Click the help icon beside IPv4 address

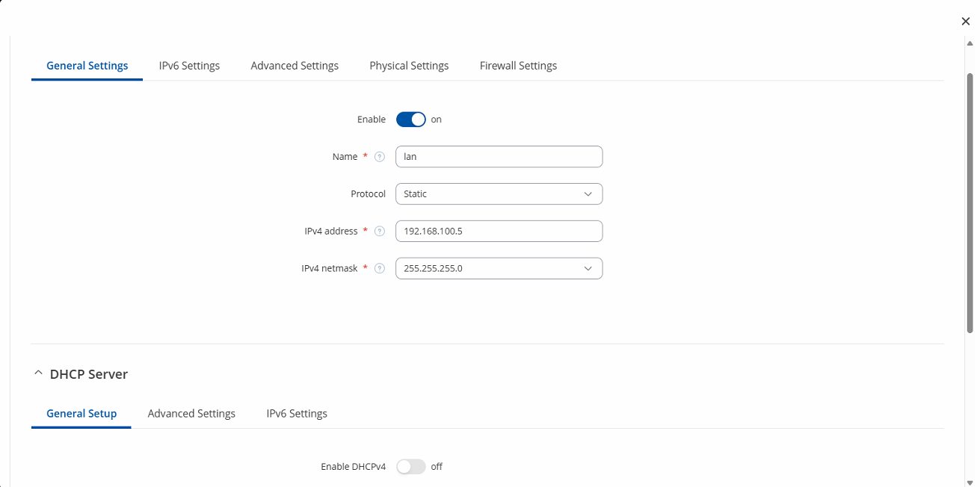coord(380,231)
